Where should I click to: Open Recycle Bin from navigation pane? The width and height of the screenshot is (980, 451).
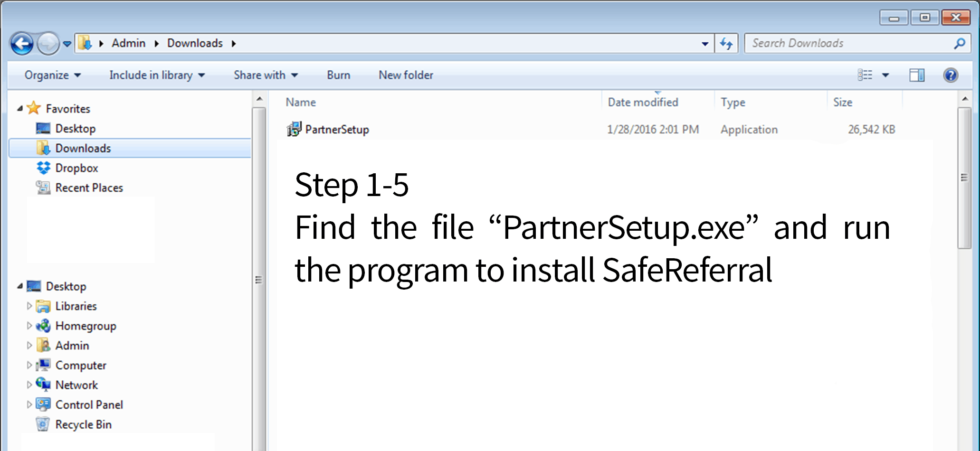click(x=83, y=424)
